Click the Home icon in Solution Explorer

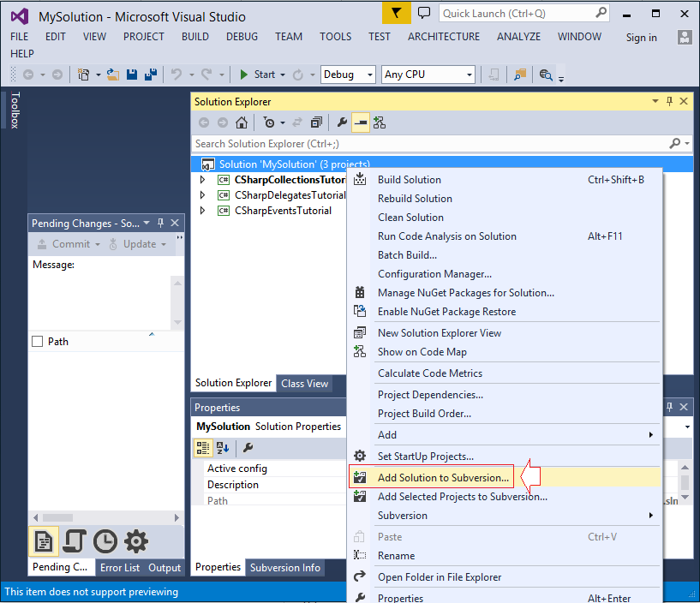pyautogui.click(x=242, y=122)
